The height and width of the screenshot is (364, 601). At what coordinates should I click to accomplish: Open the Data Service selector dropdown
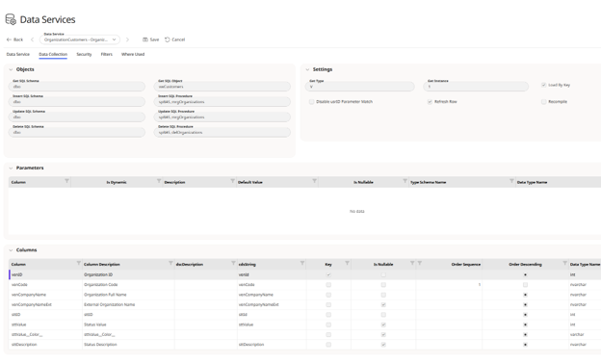coord(80,39)
